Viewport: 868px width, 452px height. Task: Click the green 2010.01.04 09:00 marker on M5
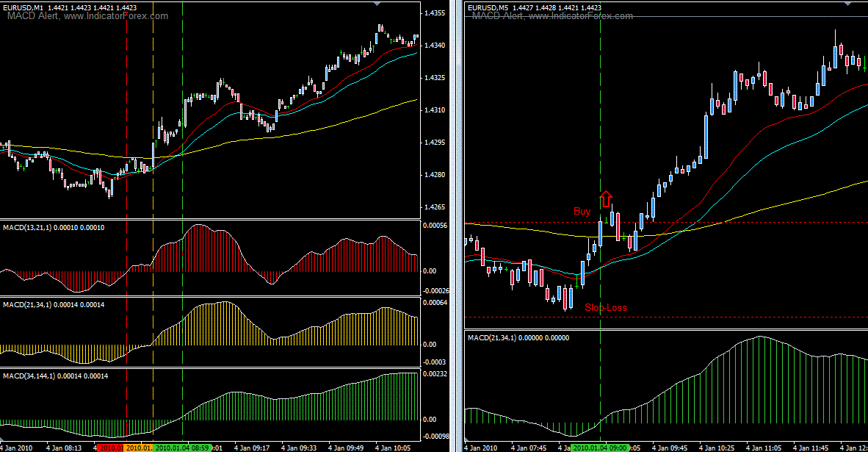click(599, 447)
